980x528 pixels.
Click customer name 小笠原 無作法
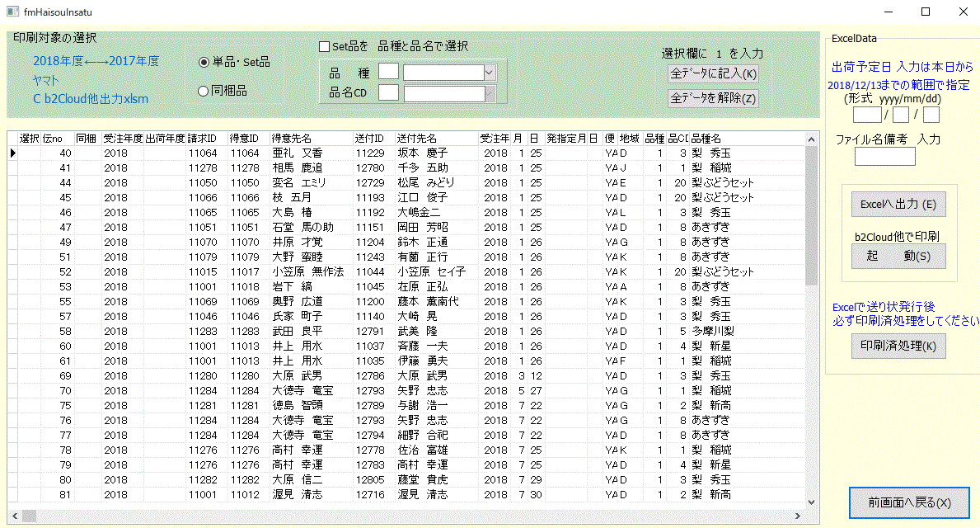coord(308,272)
